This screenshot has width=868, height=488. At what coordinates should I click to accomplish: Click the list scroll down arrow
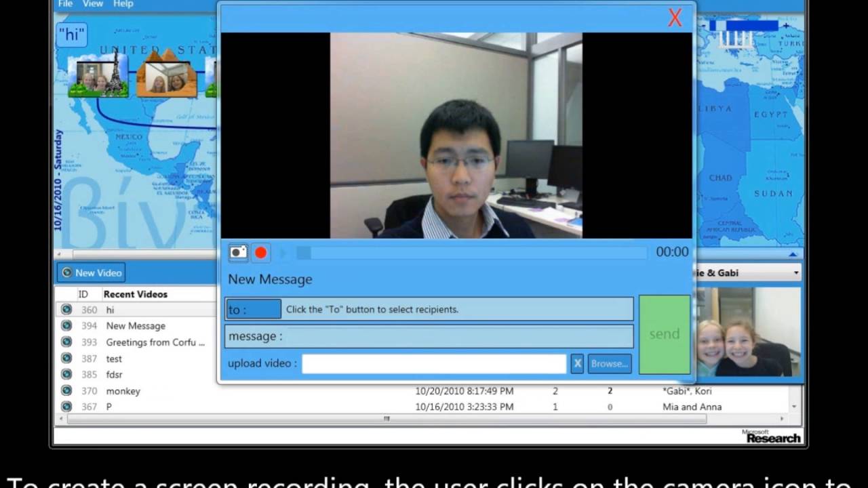coord(794,407)
